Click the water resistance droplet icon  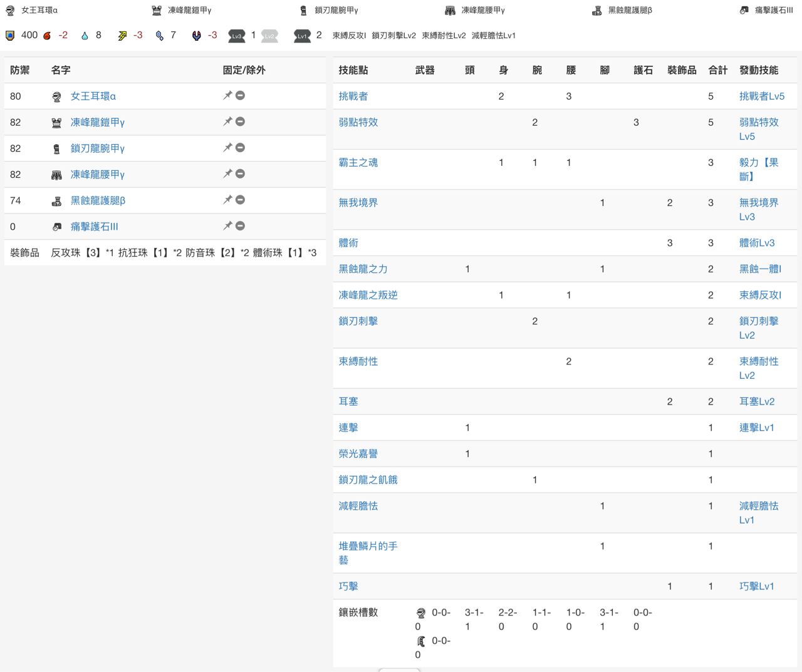tap(85, 36)
